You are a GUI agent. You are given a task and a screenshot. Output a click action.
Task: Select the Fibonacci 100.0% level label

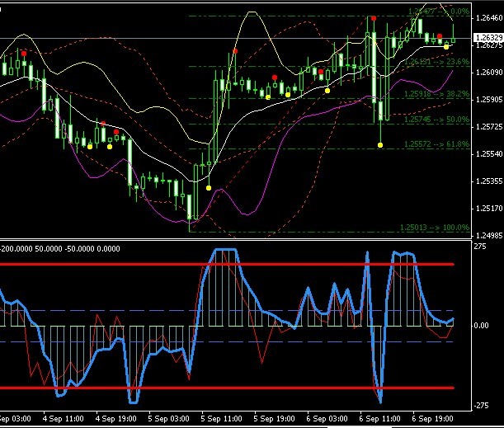tap(435, 228)
